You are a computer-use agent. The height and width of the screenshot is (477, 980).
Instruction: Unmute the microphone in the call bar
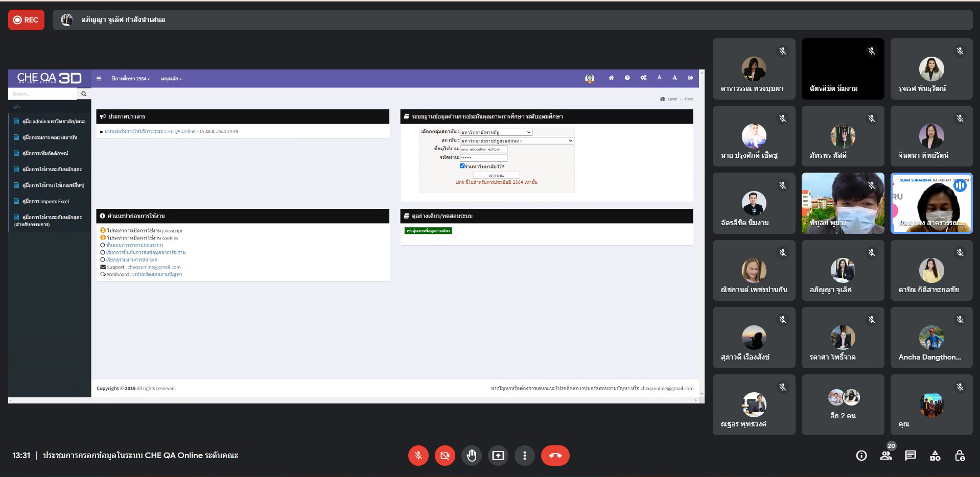point(418,456)
